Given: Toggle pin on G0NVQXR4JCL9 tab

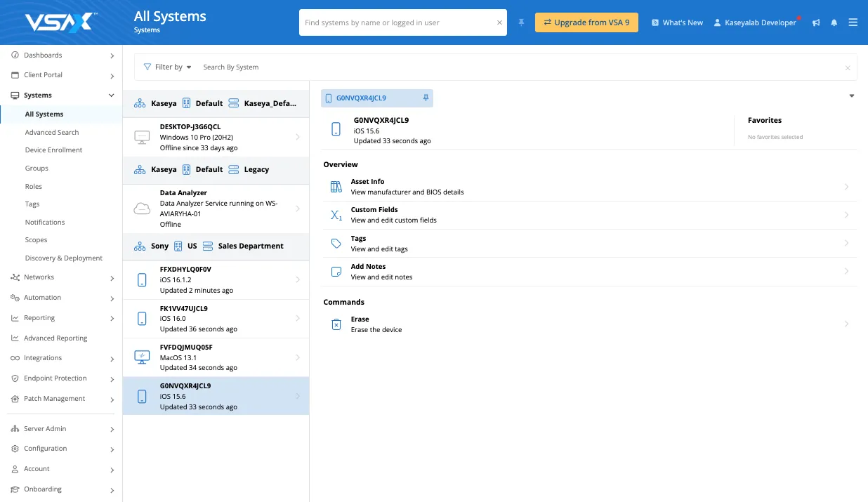Looking at the screenshot, I should 426,98.
